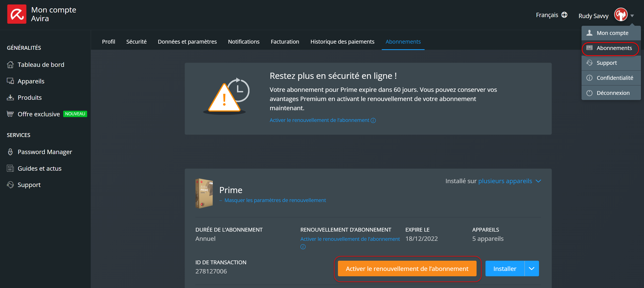Collapse Masquer les paramètres de renouvellement
644x288 pixels.
(273, 200)
